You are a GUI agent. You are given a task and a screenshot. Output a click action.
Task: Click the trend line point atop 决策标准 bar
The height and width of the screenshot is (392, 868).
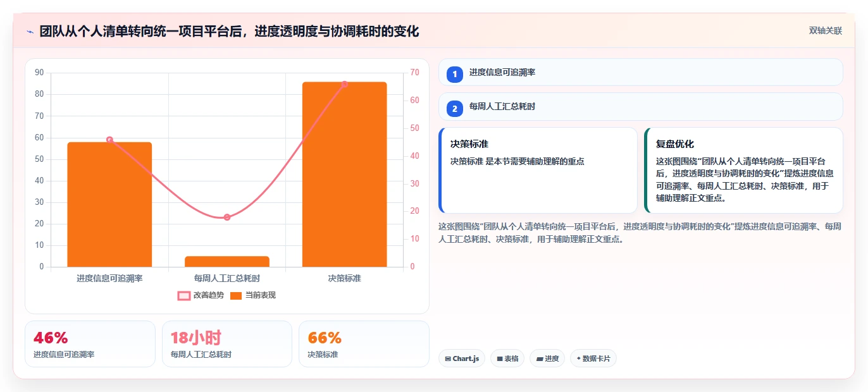pos(345,84)
